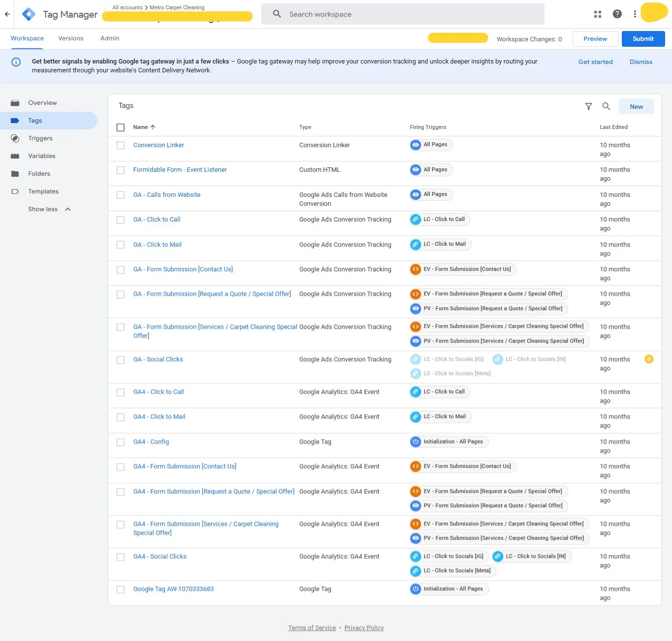Open the Google apps grid
The image size is (672, 641).
[x=598, y=14]
